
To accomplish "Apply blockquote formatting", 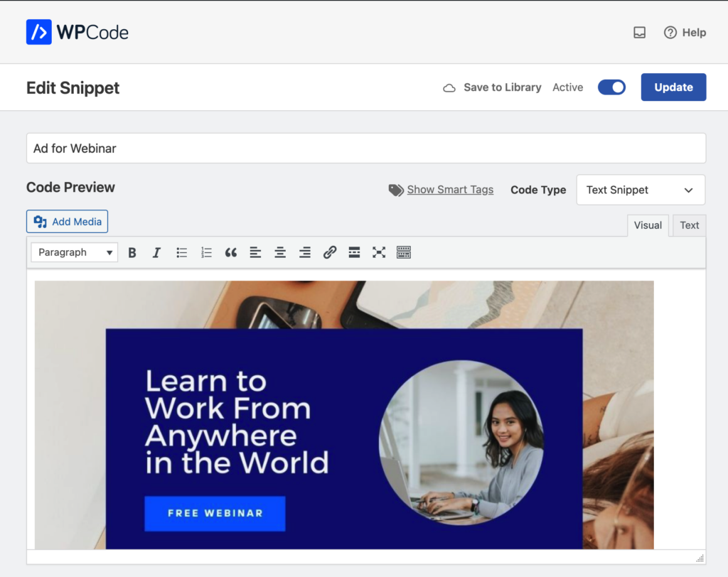I will (x=231, y=252).
